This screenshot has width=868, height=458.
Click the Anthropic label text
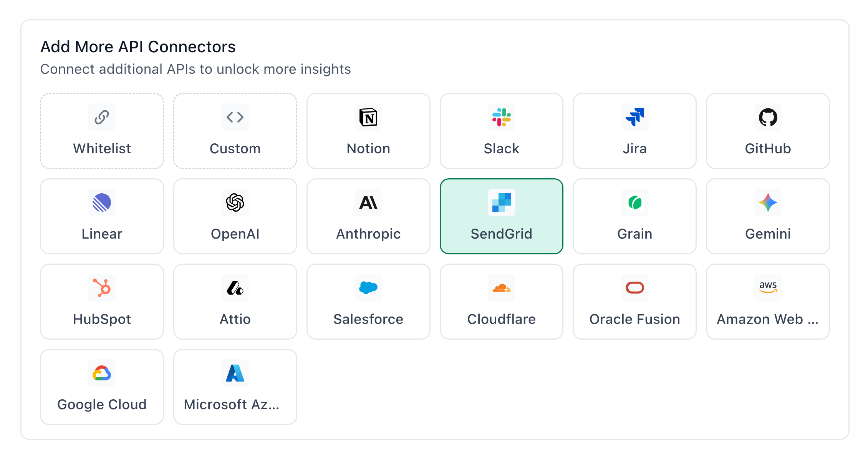pos(368,234)
